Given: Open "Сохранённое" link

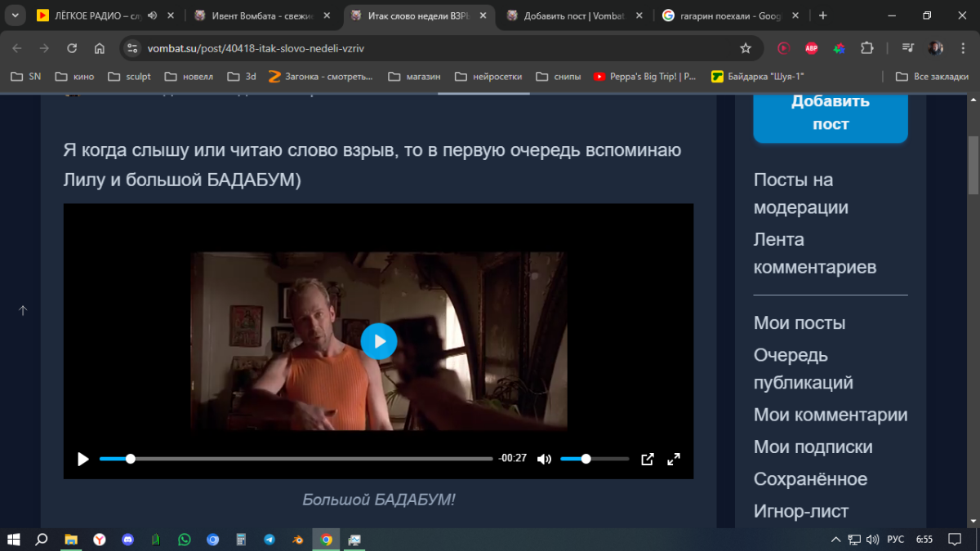Looking at the screenshot, I should (x=810, y=478).
